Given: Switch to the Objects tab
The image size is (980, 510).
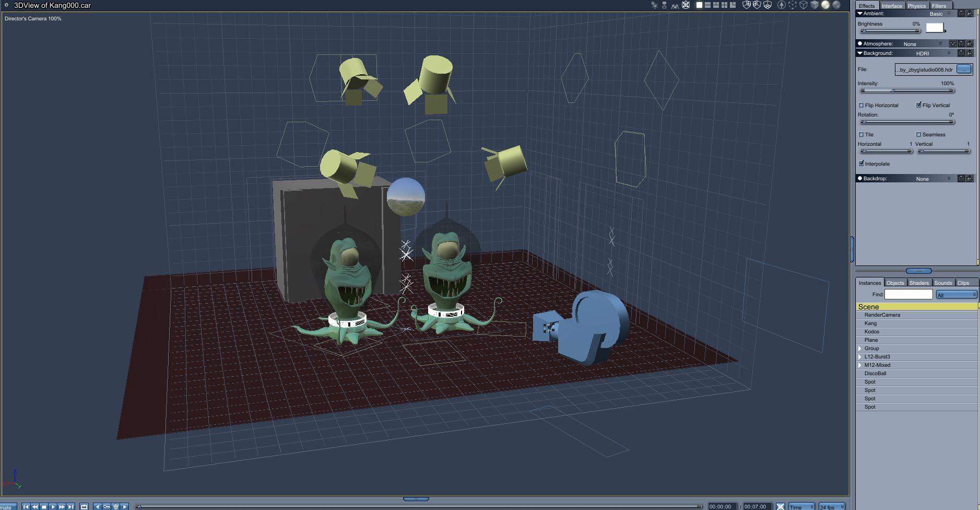Looking at the screenshot, I should pyautogui.click(x=895, y=283).
